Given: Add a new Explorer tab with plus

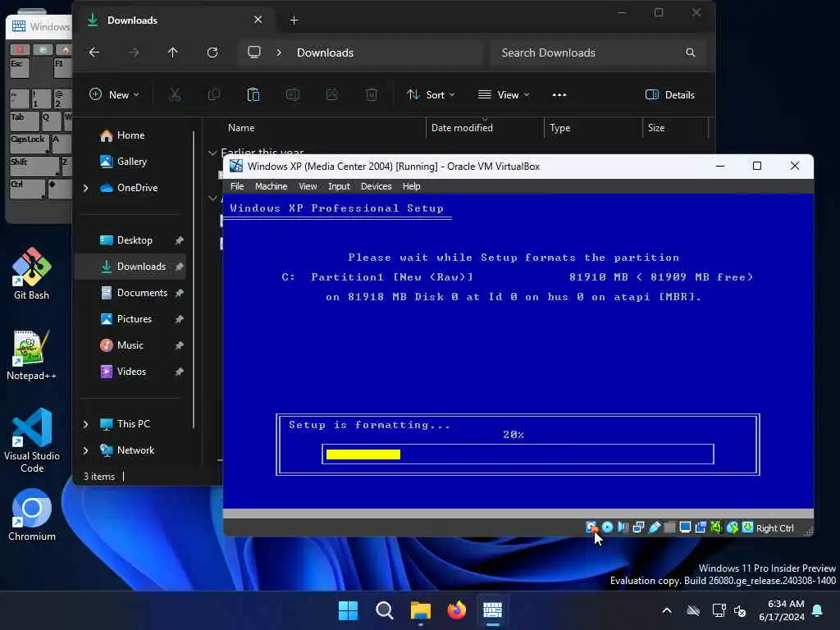Looking at the screenshot, I should (x=294, y=21).
